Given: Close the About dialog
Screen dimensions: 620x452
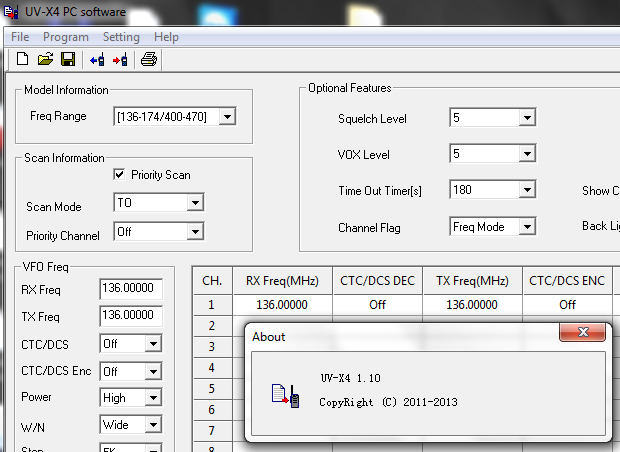Looking at the screenshot, I should (x=582, y=332).
